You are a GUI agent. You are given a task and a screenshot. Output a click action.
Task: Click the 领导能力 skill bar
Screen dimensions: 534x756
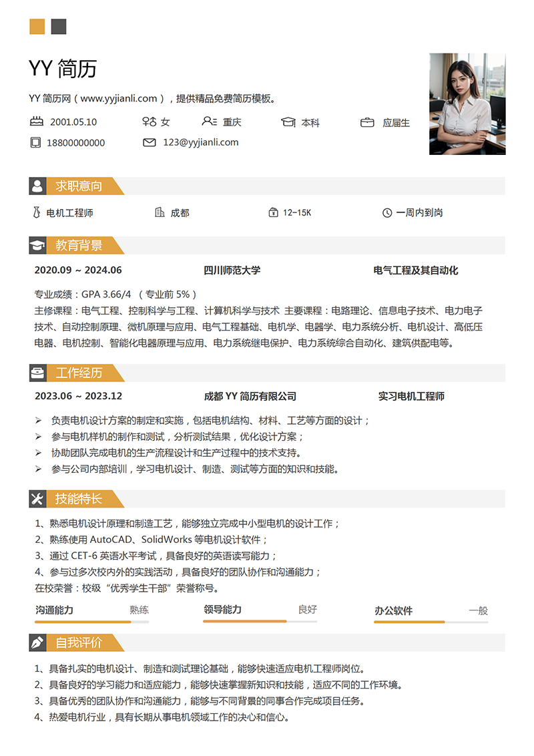pyautogui.click(x=260, y=622)
